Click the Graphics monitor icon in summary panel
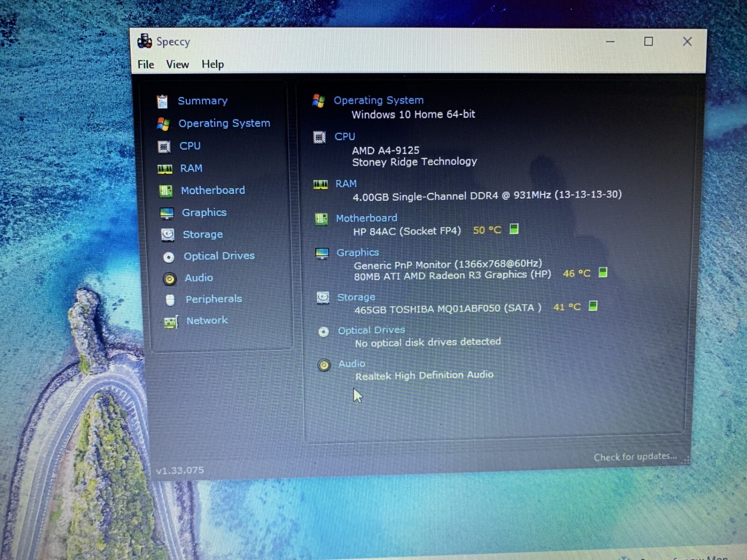The image size is (747, 560). click(322, 253)
